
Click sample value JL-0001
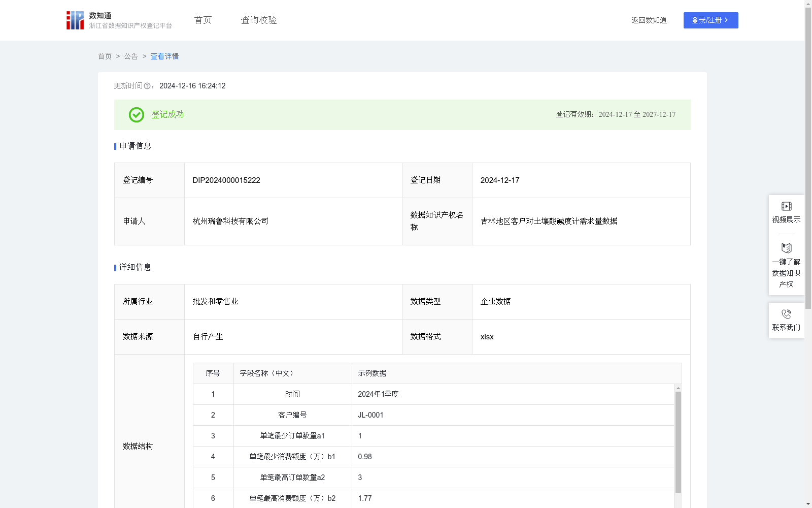pos(370,415)
